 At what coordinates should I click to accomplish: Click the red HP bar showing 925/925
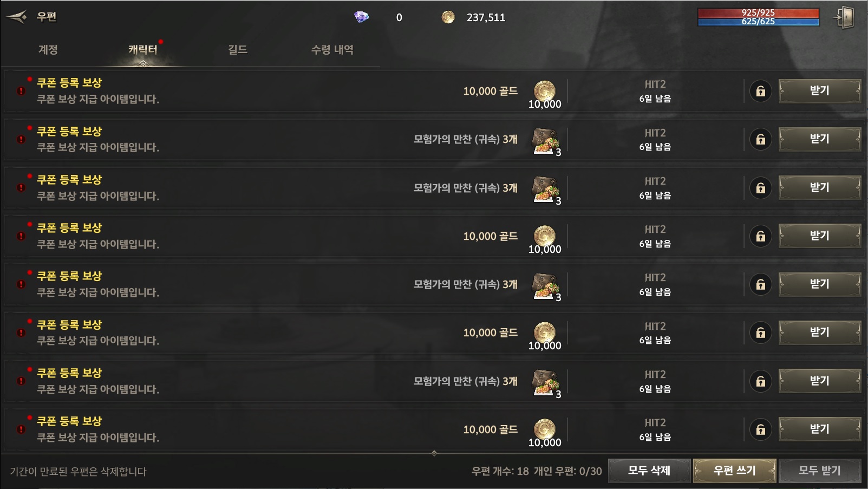point(758,12)
